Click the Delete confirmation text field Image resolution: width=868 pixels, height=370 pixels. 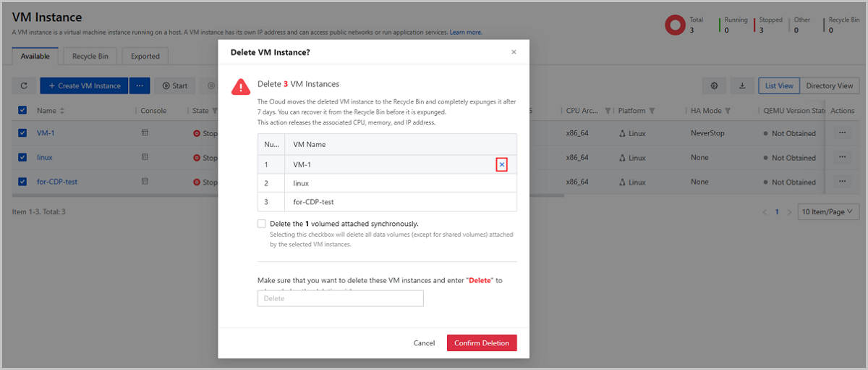pyautogui.click(x=340, y=298)
